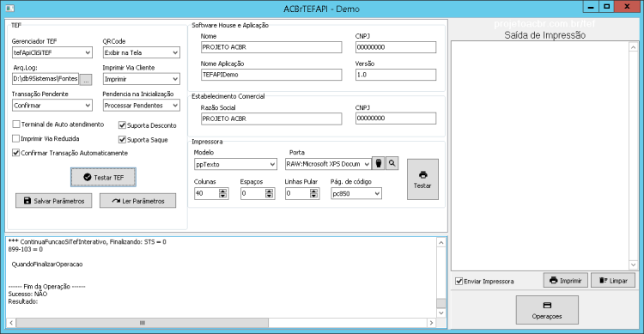Click Colunas number field

[207, 193]
